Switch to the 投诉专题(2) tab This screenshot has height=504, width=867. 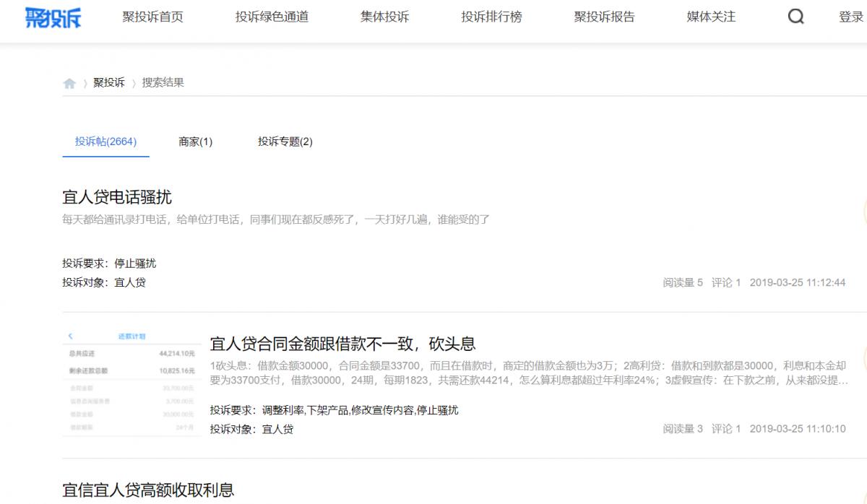coord(285,142)
